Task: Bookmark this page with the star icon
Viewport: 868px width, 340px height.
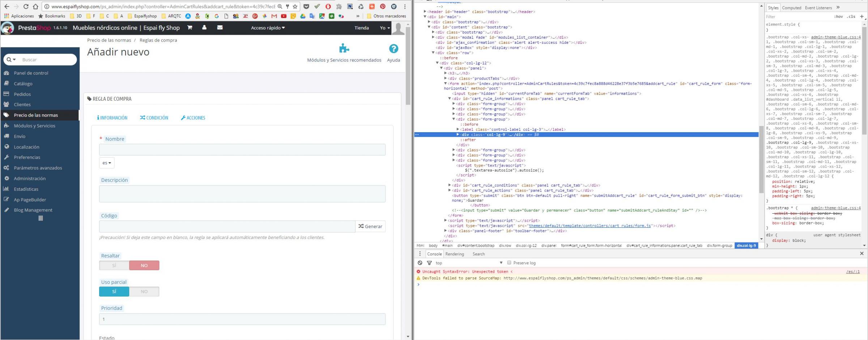Action: (295, 7)
